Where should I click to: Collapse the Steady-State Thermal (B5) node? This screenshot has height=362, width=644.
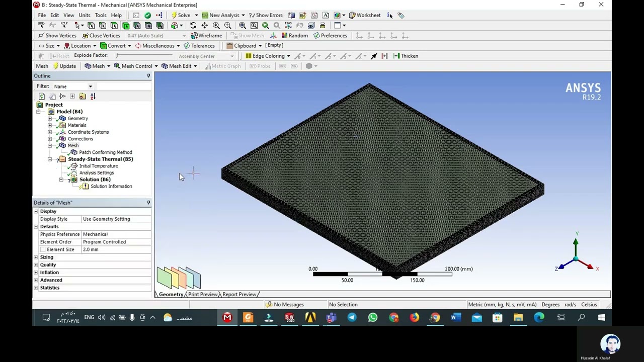click(50, 159)
